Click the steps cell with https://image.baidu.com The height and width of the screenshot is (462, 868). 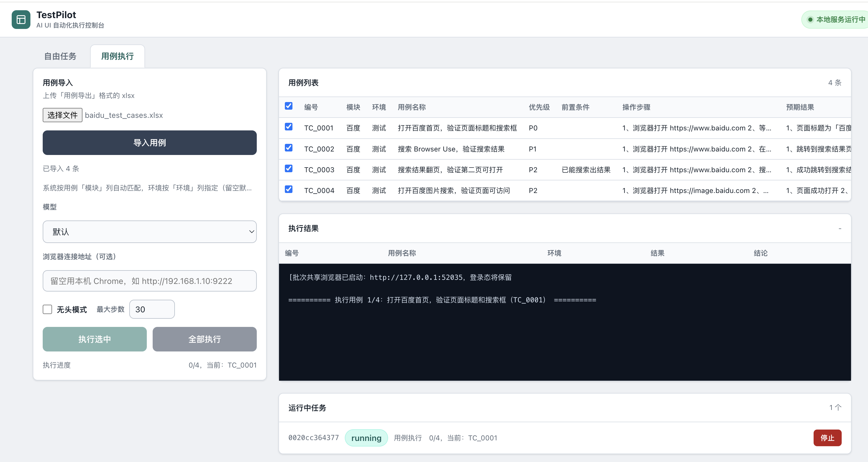point(695,191)
